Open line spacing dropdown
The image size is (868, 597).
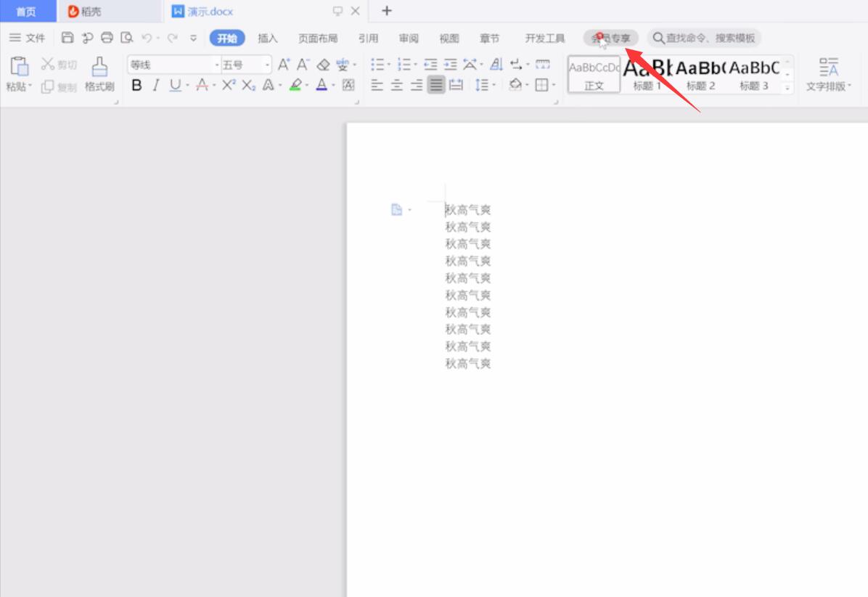(x=494, y=85)
